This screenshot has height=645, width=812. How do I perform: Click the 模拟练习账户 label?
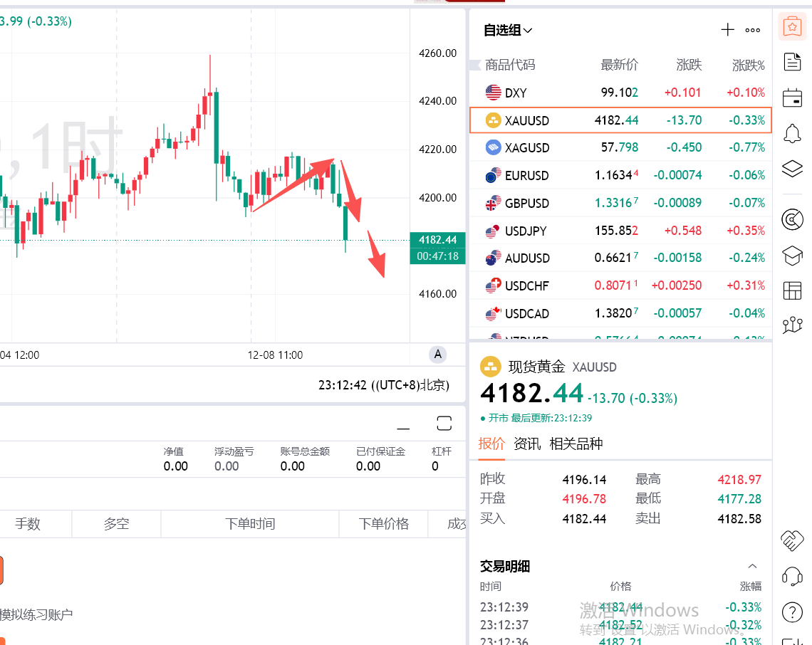point(36,615)
